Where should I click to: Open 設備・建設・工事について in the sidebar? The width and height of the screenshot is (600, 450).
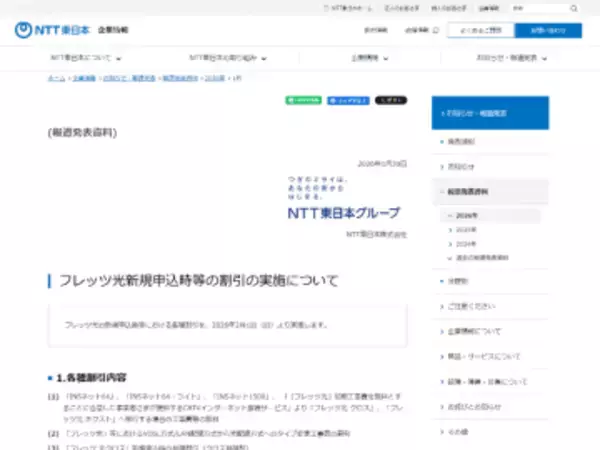click(490, 382)
